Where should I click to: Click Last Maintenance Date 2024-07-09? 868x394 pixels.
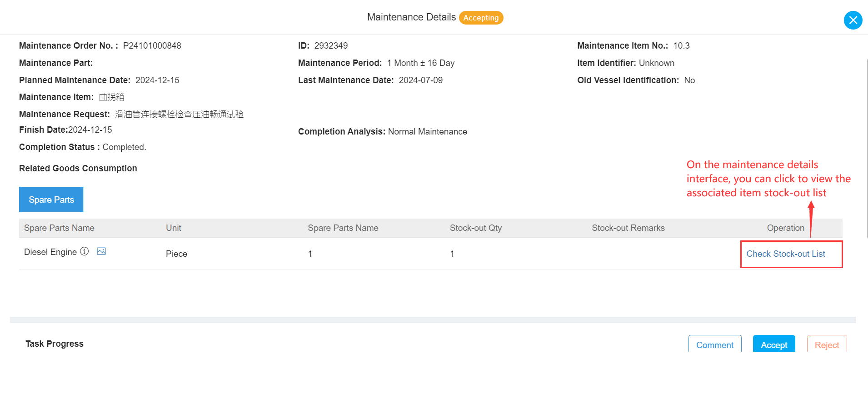pyautogui.click(x=420, y=80)
